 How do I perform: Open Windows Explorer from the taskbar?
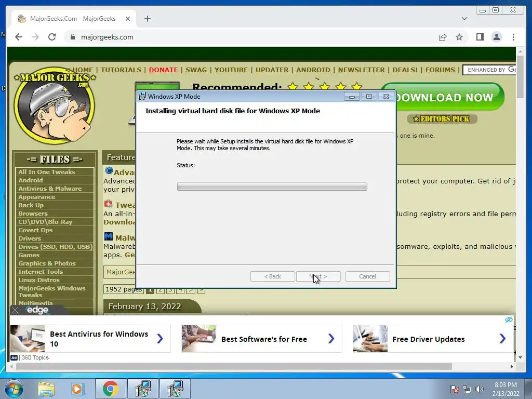pyautogui.click(x=46, y=389)
